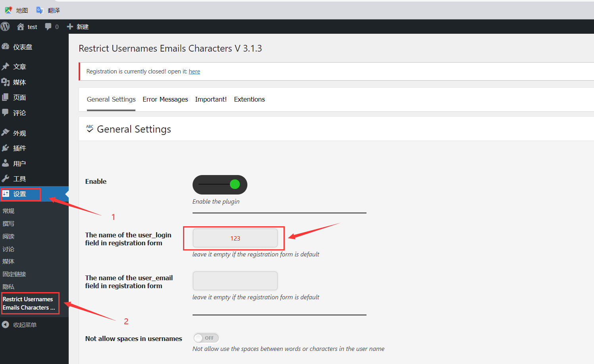Screen dimensions: 594x364
Task: Click the 'Enable the plugin' description text
Action: (216, 202)
